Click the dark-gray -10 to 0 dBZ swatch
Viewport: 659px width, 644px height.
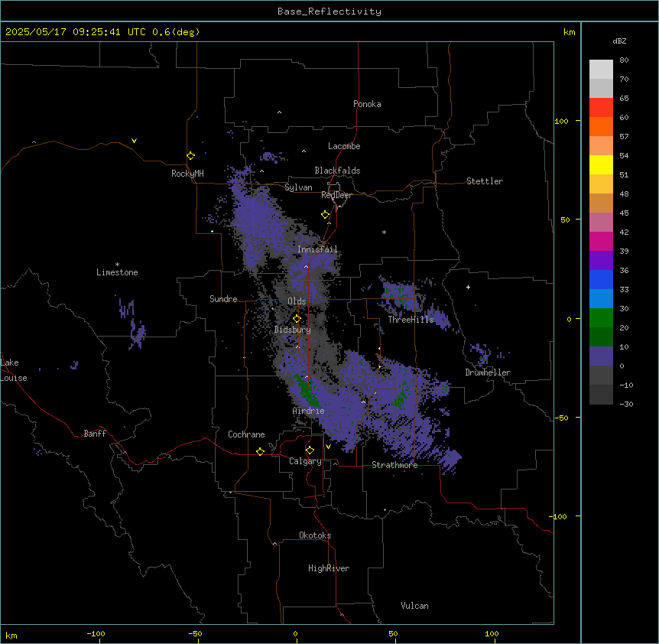601,376
